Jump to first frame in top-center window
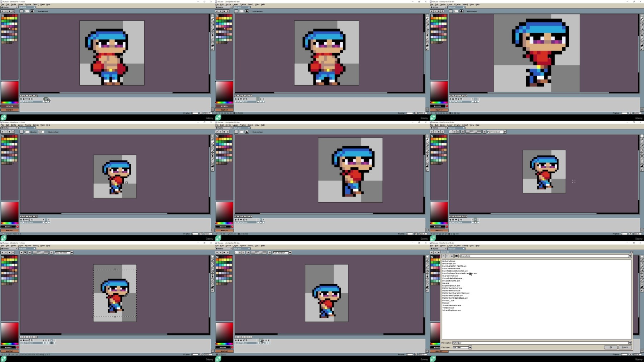Viewport: 644px width, 362px height. click(236, 96)
